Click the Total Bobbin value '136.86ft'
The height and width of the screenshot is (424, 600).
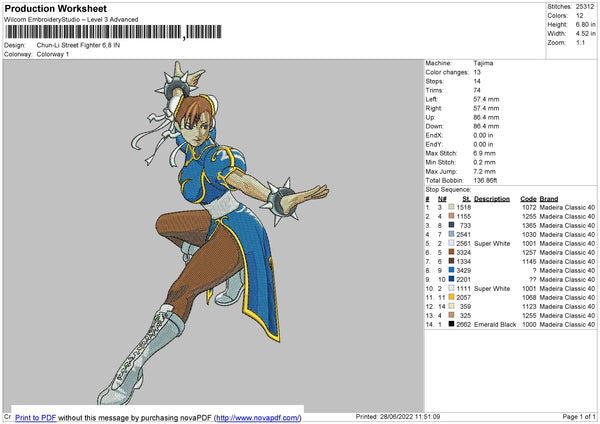(x=485, y=180)
